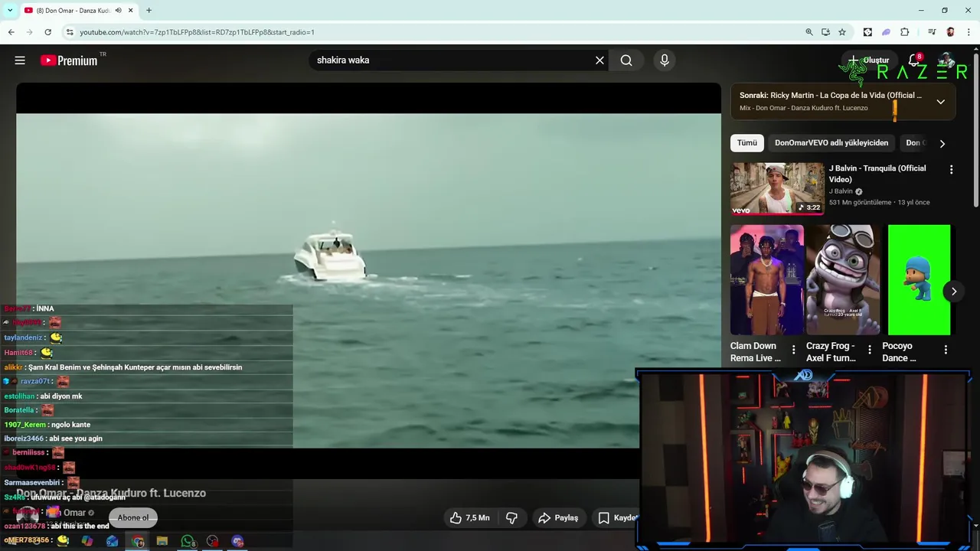This screenshot has width=980, height=551.
Task: Open Sonraki: Ricky Martin La Copa title
Action: [x=831, y=96]
